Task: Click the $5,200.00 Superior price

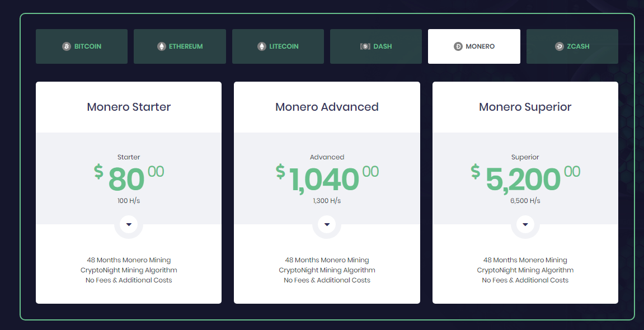Action: (x=525, y=178)
